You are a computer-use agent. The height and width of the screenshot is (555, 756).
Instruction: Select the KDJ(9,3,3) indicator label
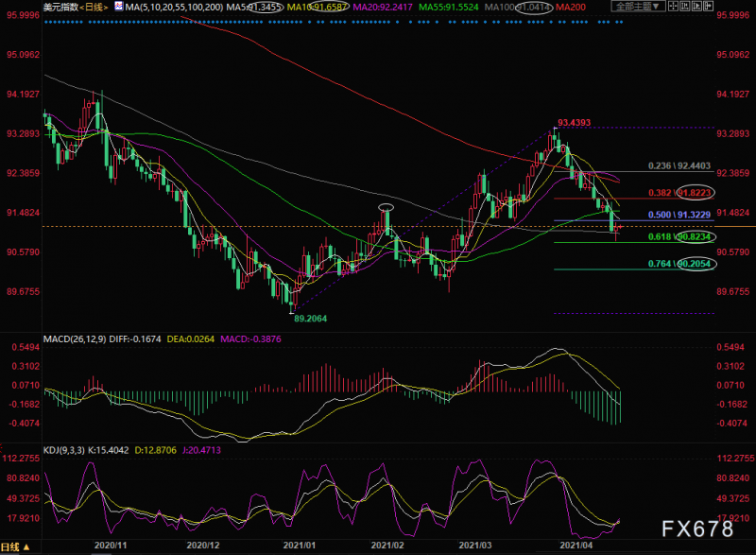pos(64,450)
